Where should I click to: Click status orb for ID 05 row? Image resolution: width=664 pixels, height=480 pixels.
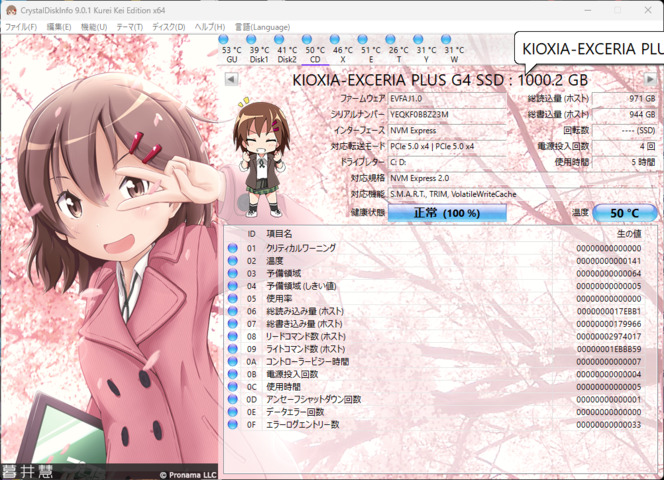[x=232, y=299]
